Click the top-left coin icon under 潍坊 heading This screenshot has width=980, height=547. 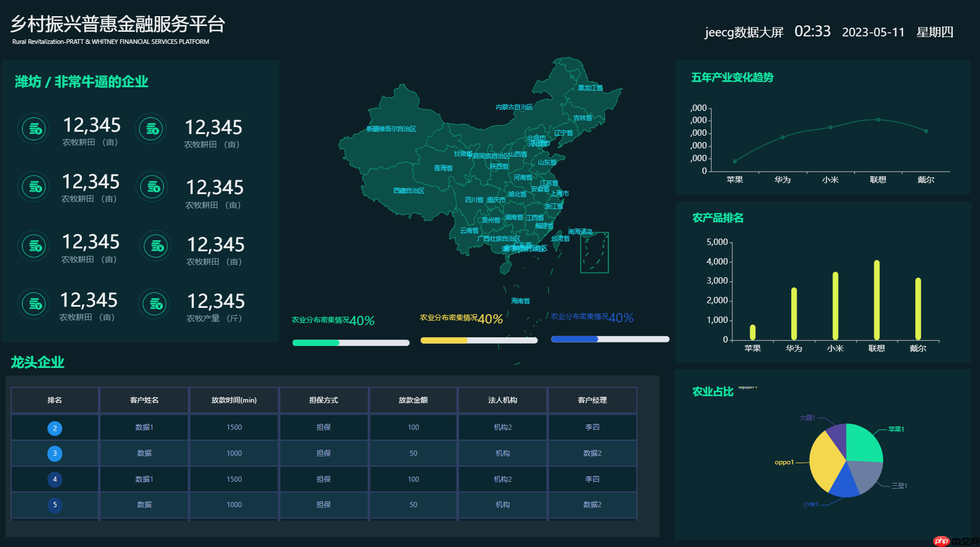point(34,128)
